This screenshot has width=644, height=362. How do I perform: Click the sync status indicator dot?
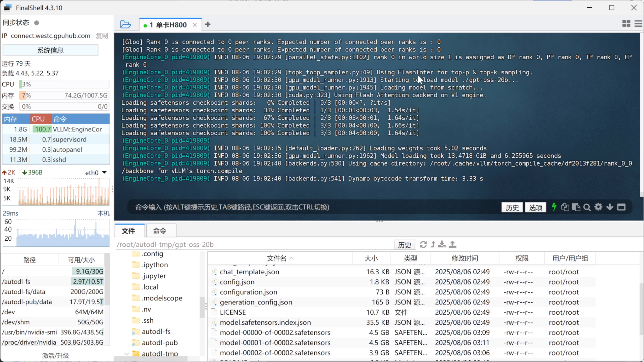(x=36, y=23)
